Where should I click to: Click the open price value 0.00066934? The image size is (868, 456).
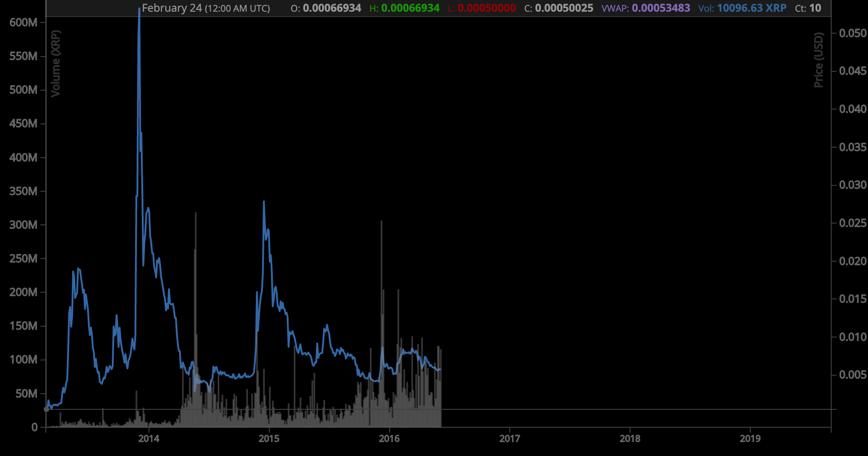(x=332, y=8)
